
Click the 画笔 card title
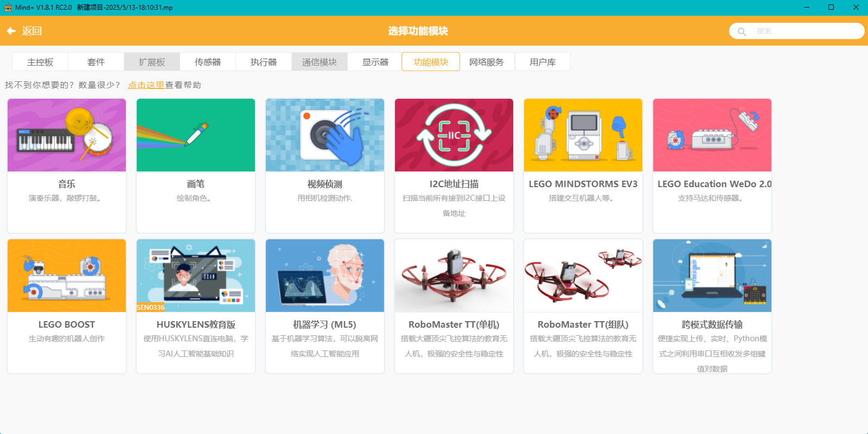[196, 184]
